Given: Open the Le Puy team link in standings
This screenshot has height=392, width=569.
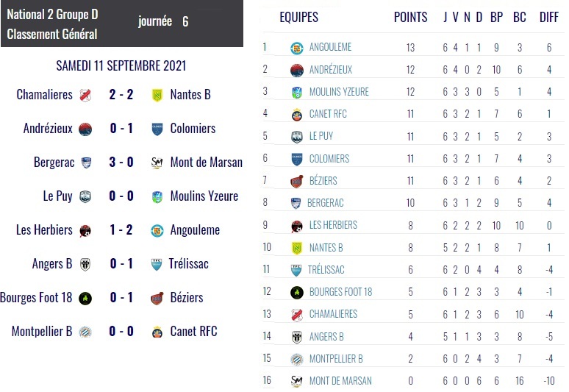Looking at the screenshot, I should [x=321, y=137].
